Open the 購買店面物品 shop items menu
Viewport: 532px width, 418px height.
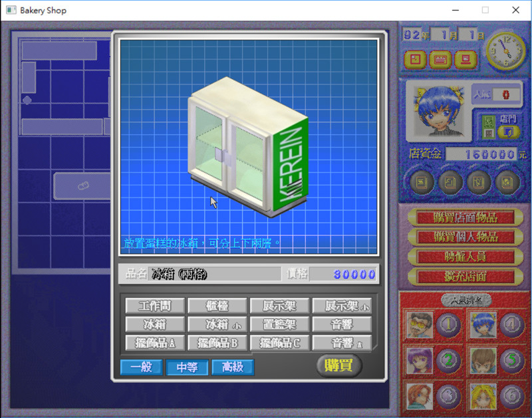pyautogui.click(x=464, y=218)
